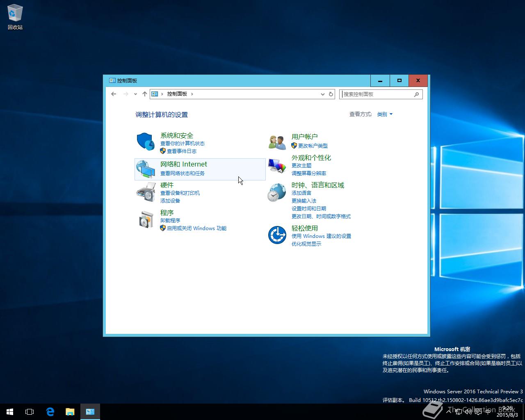Expand the address bar history dropdown
Viewport: 525px width, 420px height.
pos(322,94)
